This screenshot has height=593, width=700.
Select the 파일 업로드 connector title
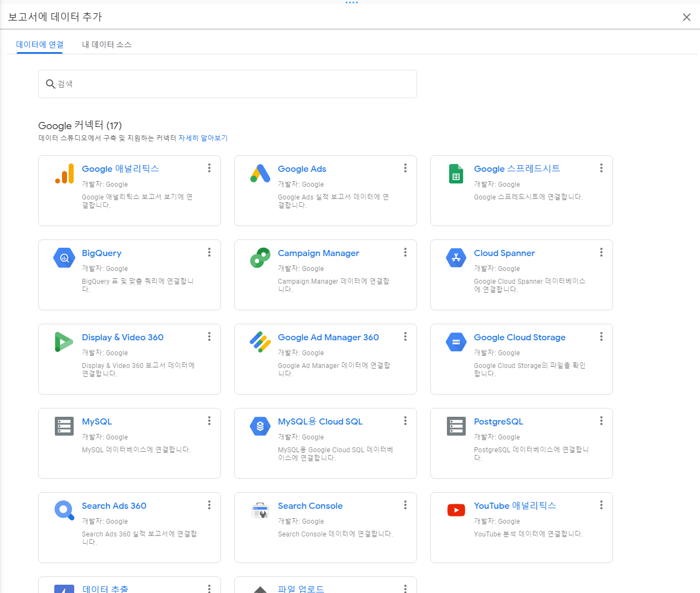point(301,589)
